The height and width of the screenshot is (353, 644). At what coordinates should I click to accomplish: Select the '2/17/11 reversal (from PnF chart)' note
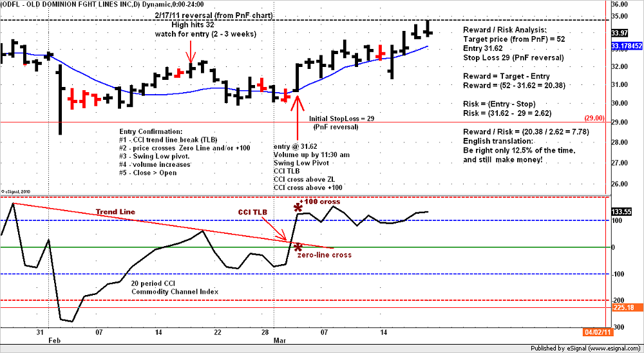(214, 15)
